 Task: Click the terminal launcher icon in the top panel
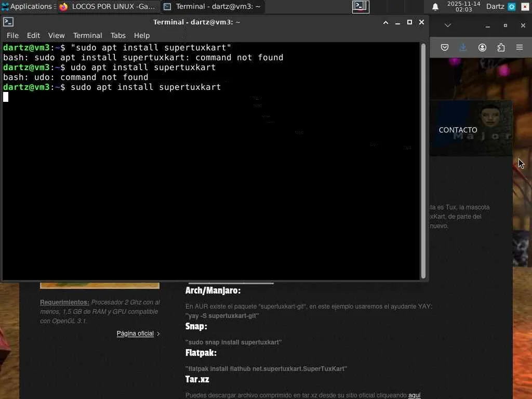(361, 6)
